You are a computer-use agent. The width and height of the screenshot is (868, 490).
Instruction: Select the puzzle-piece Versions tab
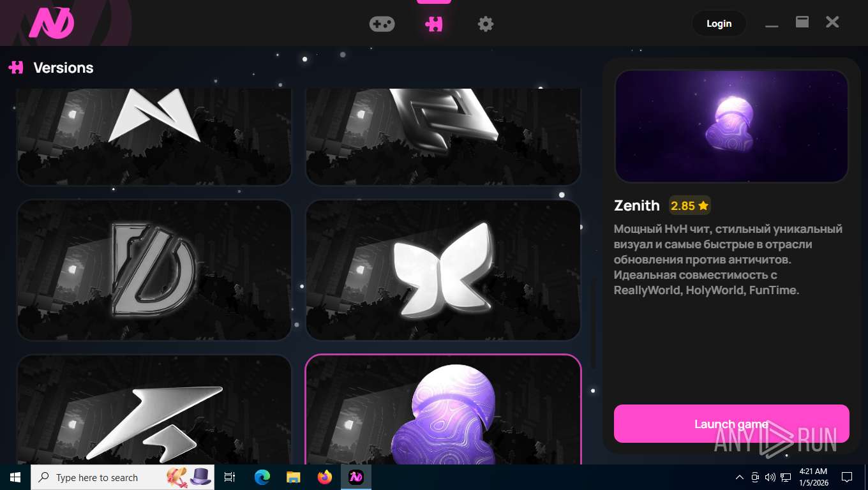pos(434,24)
